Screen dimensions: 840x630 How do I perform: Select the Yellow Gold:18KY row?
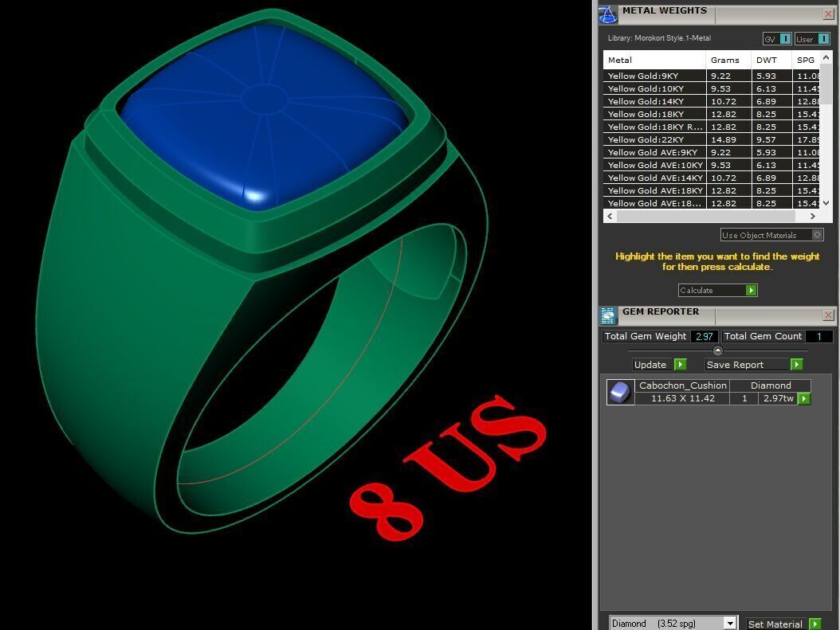click(712, 114)
